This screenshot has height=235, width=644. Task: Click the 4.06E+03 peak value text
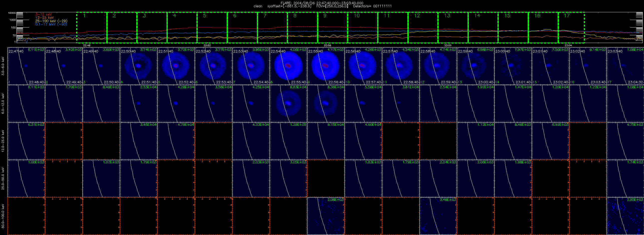click(298, 50)
